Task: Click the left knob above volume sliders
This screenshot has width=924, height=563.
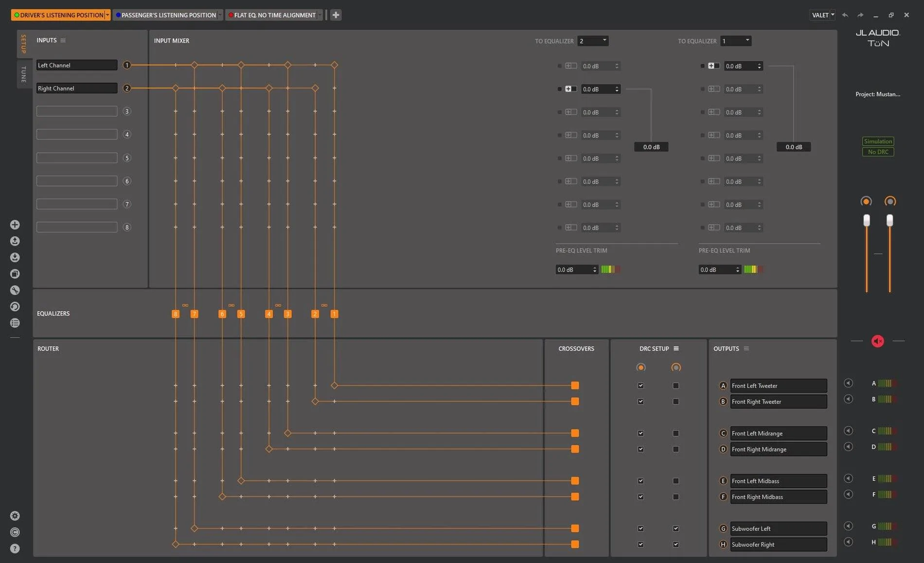Action: tap(866, 201)
